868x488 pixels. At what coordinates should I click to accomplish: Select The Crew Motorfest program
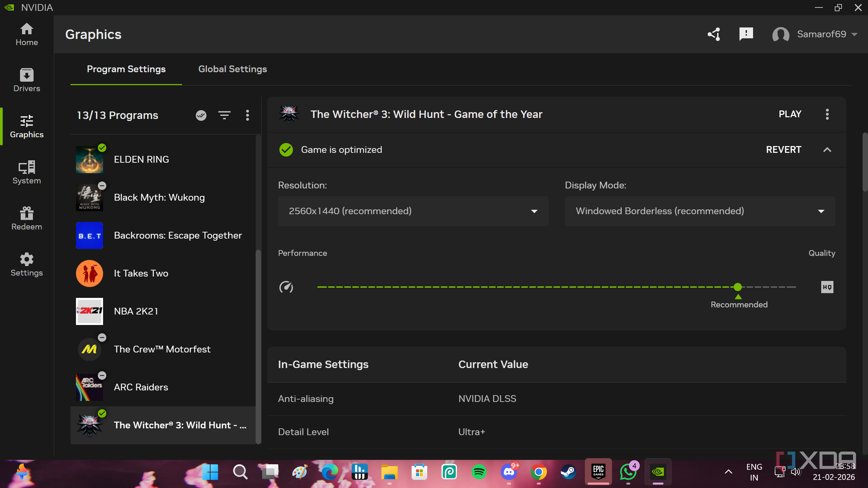tap(163, 349)
